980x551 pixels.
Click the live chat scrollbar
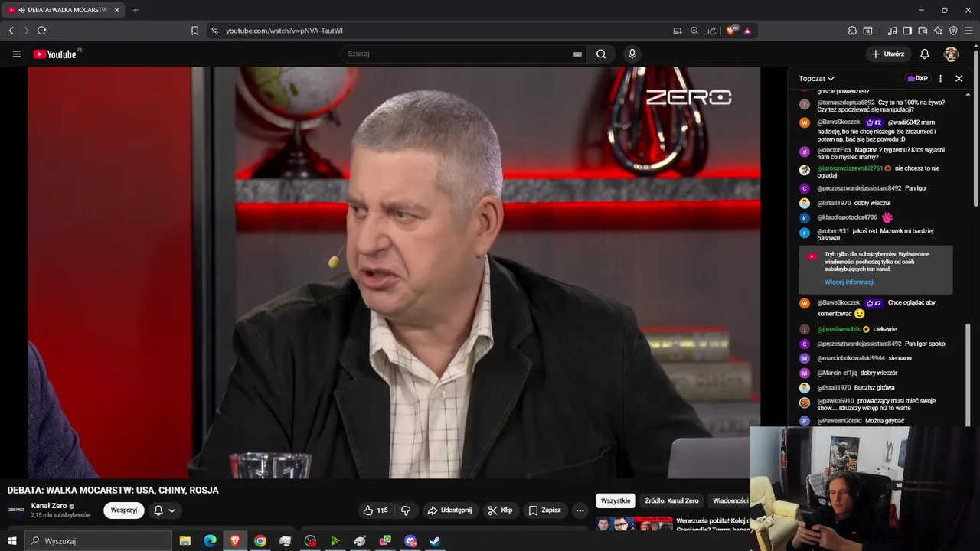pyautogui.click(x=967, y=373)
